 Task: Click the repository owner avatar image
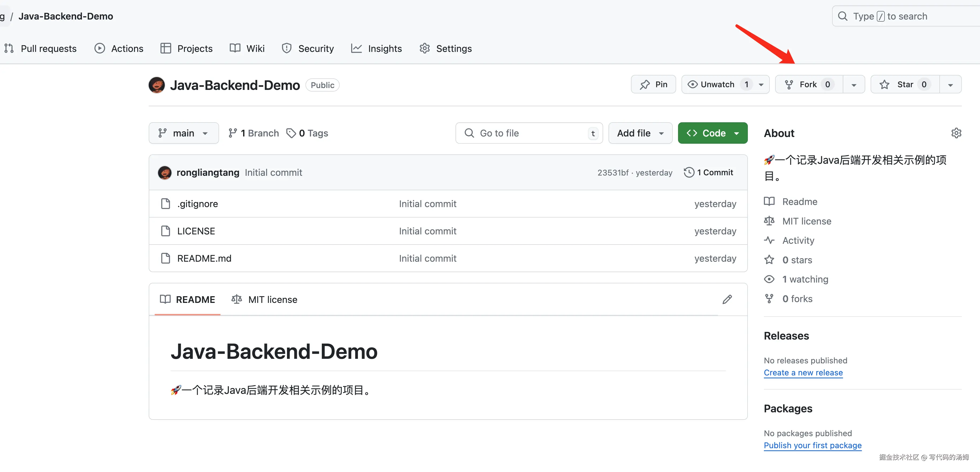pyautogui.click(x=157, y=85)
